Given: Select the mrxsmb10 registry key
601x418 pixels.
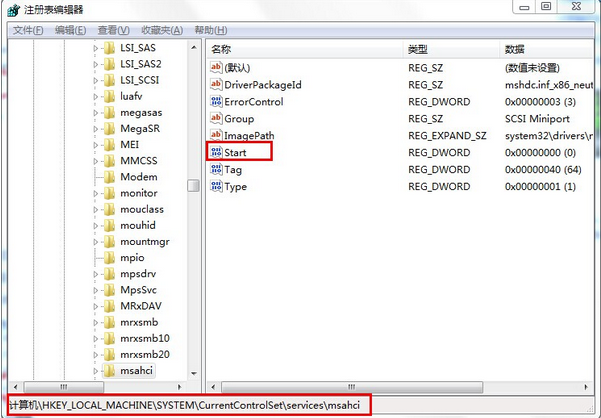Looking at the screenshot, I should pyautogui.click(x=146, y=339).
